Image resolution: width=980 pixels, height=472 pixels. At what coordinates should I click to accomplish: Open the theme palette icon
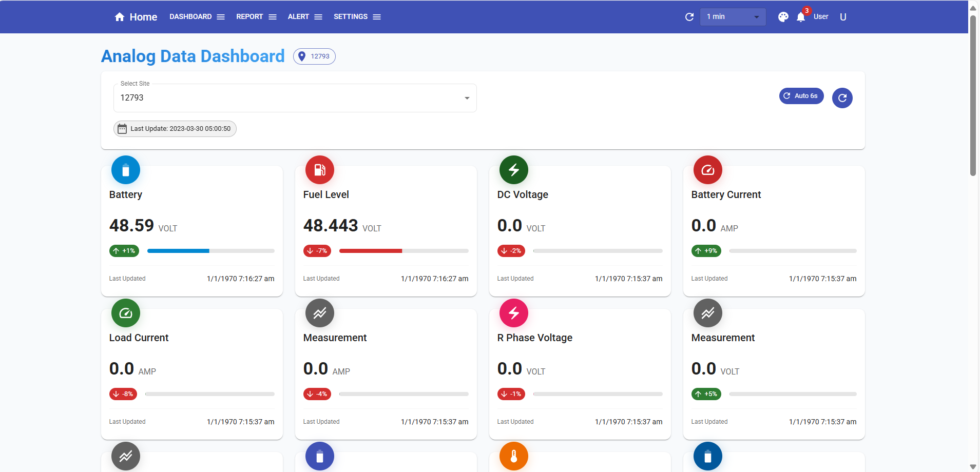[x=783, y=17]
